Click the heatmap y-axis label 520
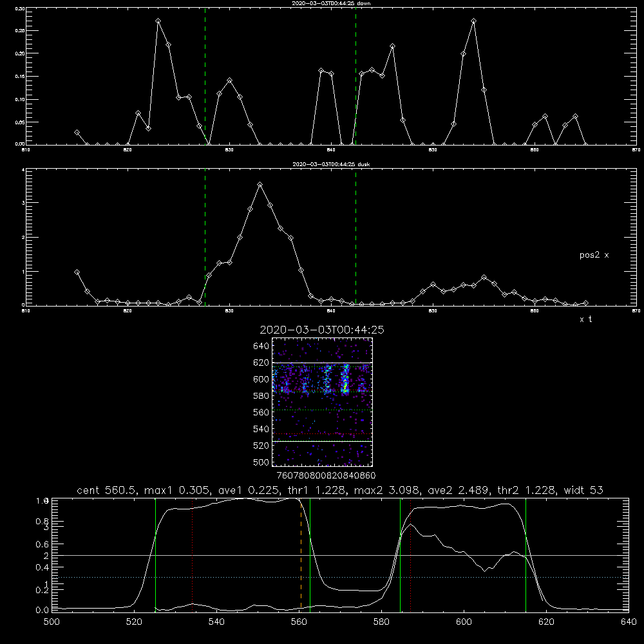The height and width of the screenshot is (644, 644). point(261,446)
